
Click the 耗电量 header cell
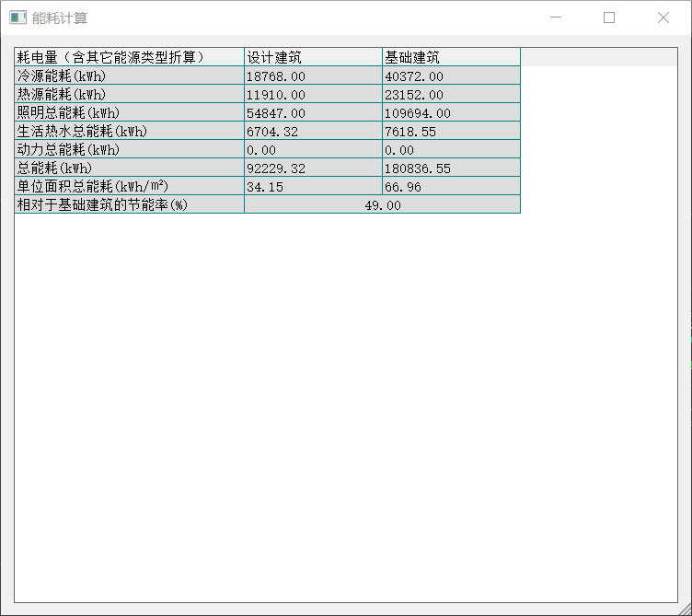(x=129, y=57)
